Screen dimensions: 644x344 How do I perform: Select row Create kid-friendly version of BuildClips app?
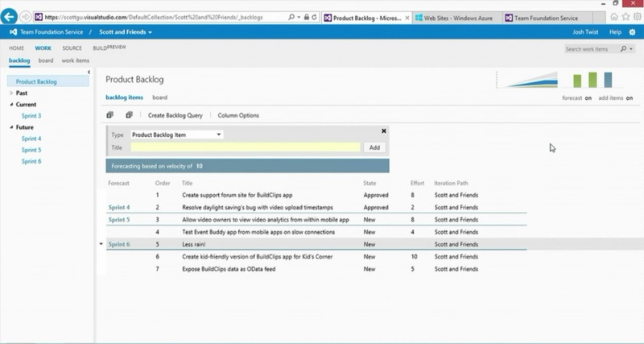pyautogui.click(x=316, y=257)
